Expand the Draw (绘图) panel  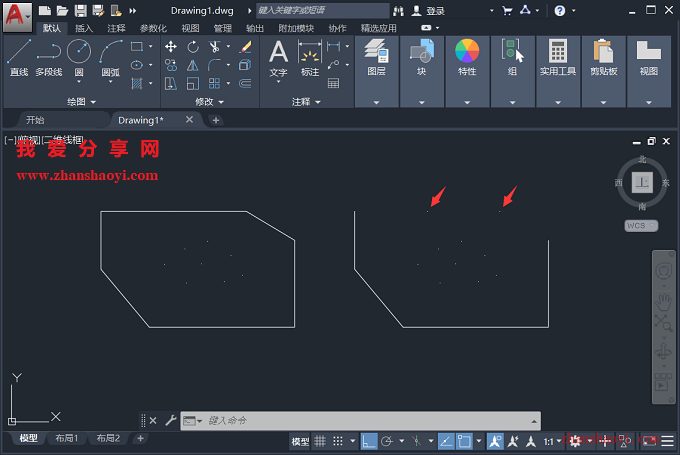(x=81, y=102)
